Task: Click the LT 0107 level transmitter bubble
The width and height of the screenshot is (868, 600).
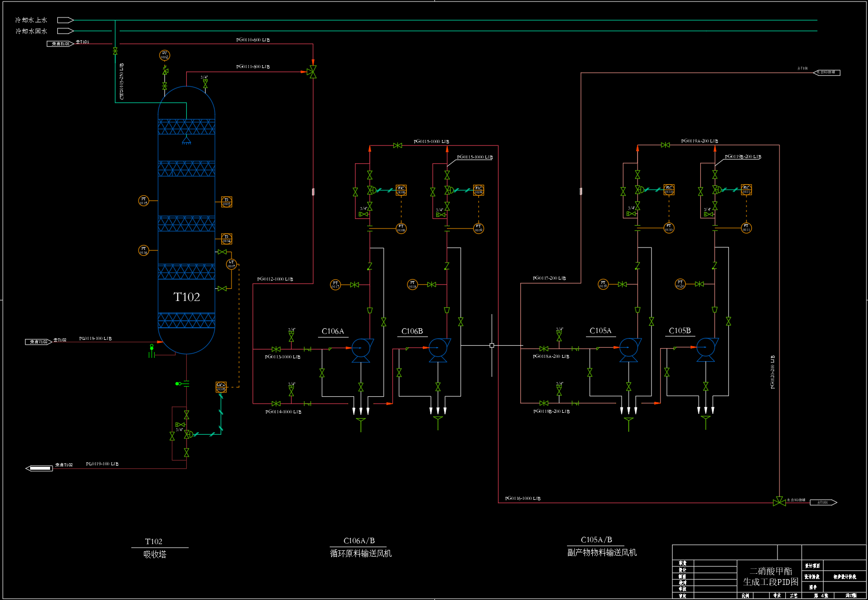Action: [231, 264]
